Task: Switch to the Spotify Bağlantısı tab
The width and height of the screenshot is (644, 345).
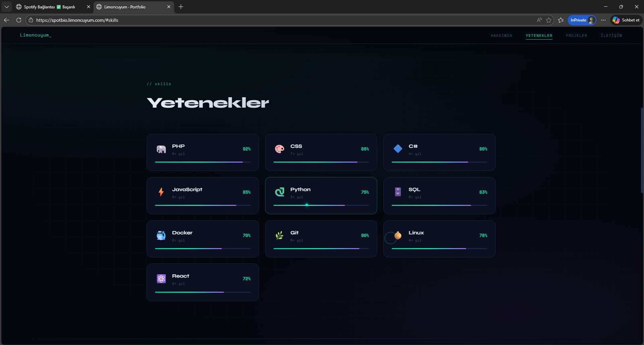Action: click(49, 7)
